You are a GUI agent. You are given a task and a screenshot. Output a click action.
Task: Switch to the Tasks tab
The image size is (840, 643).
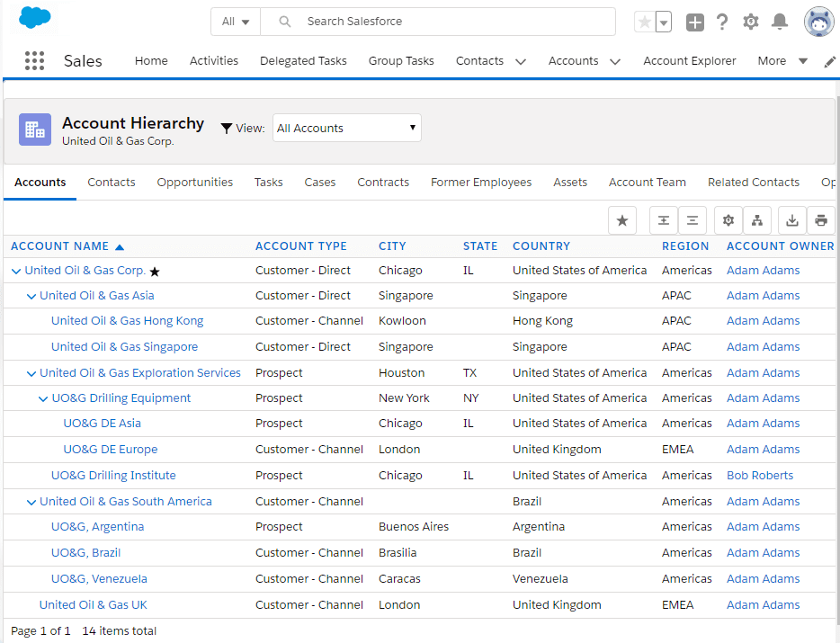268,183
